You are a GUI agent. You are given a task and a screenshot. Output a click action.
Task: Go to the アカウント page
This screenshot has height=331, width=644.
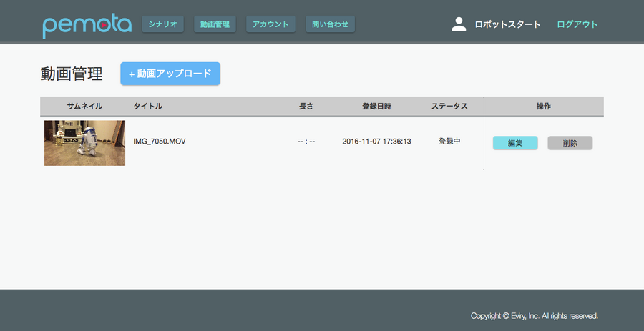[270, 24]
